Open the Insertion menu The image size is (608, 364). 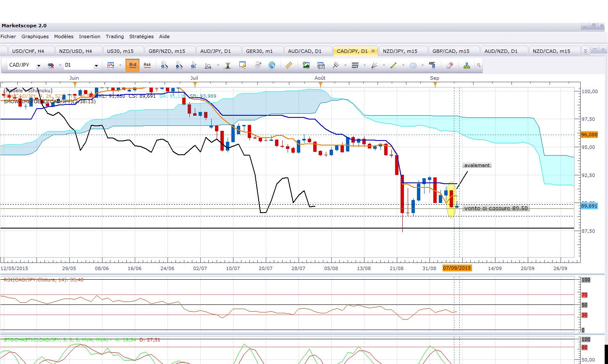pos(89,36)
